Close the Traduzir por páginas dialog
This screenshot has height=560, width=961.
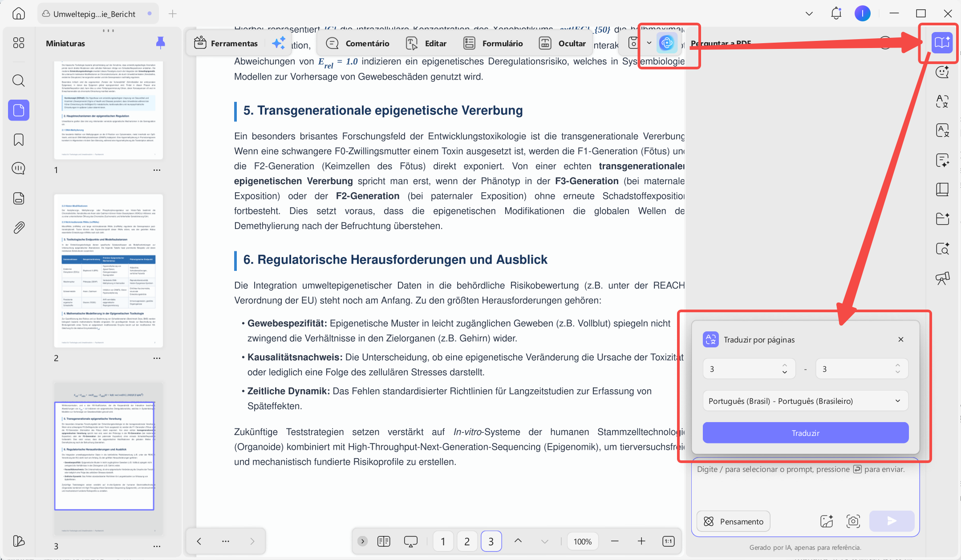[x=901, y=339]
